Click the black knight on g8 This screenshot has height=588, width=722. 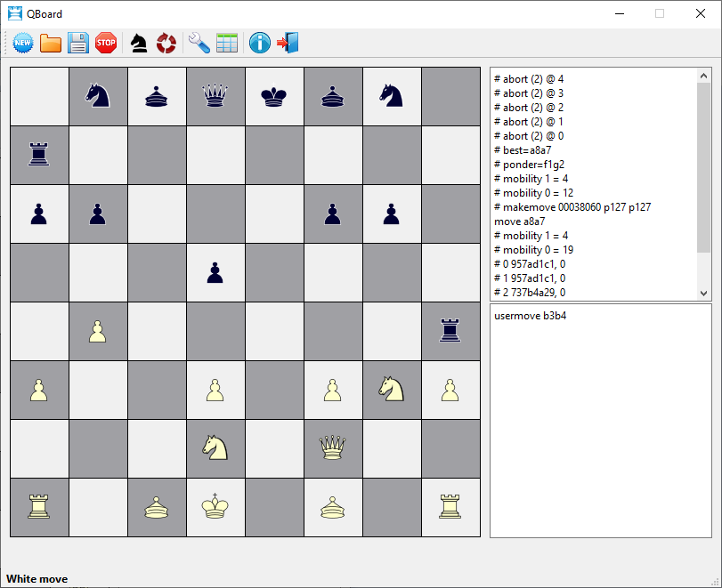pyautogui.click(x=392, y=96)
